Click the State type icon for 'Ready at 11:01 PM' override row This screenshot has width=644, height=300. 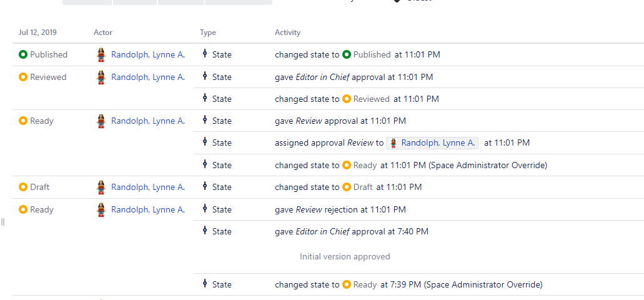(205, 164)
